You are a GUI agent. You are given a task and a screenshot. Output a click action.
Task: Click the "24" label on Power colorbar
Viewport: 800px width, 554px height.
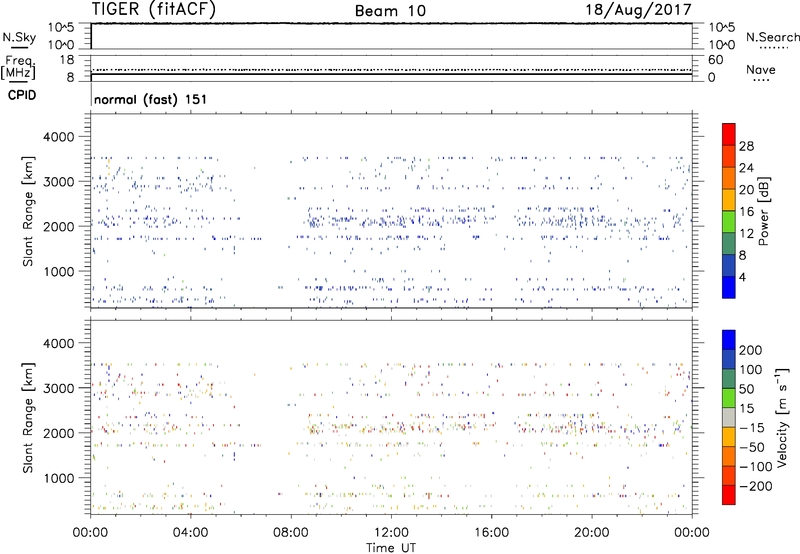point(746,168)
